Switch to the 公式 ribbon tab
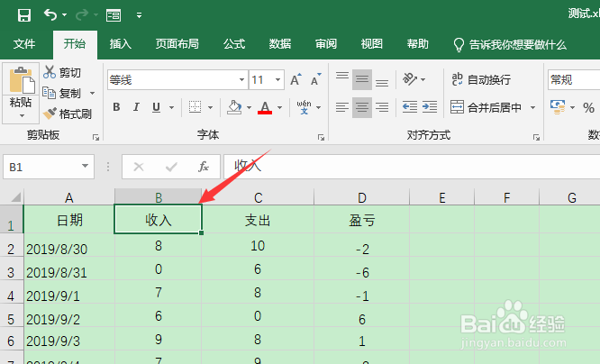 coord(234,44)
